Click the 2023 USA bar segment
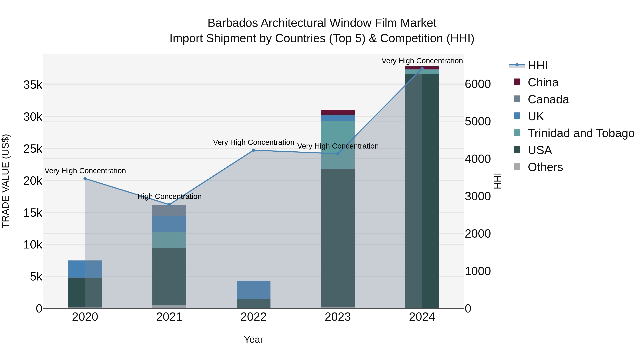The image size is (644, 362). point(338,238)
